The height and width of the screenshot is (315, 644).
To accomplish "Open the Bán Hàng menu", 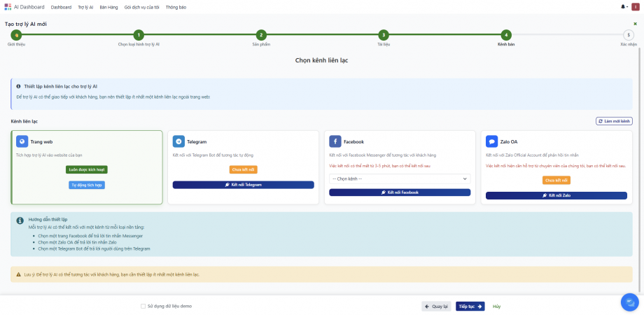I will (x=108, y=7).
